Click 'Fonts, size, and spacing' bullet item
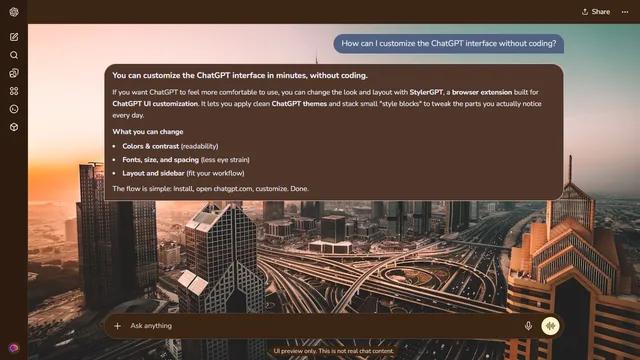The height and width of the screenshot is (360, 640). [x=186, y=160]
